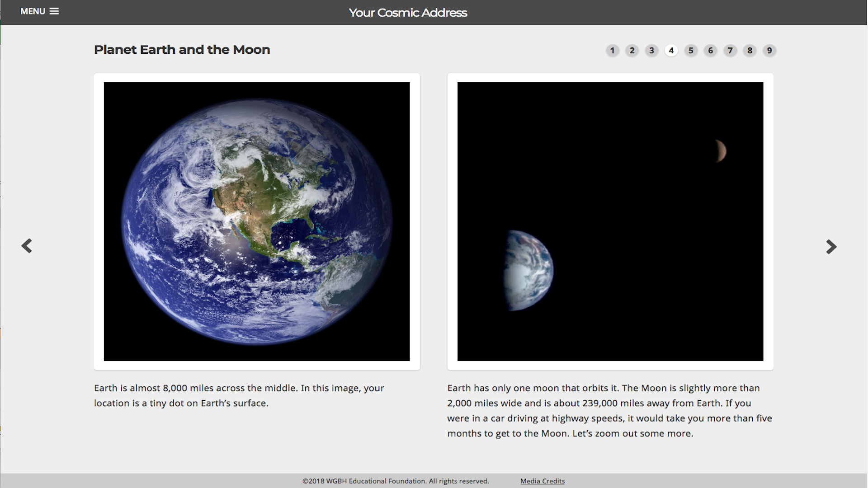The image size is (868, 488).
Task: Open the Media Credits link
Action: (x=542, y=481)
